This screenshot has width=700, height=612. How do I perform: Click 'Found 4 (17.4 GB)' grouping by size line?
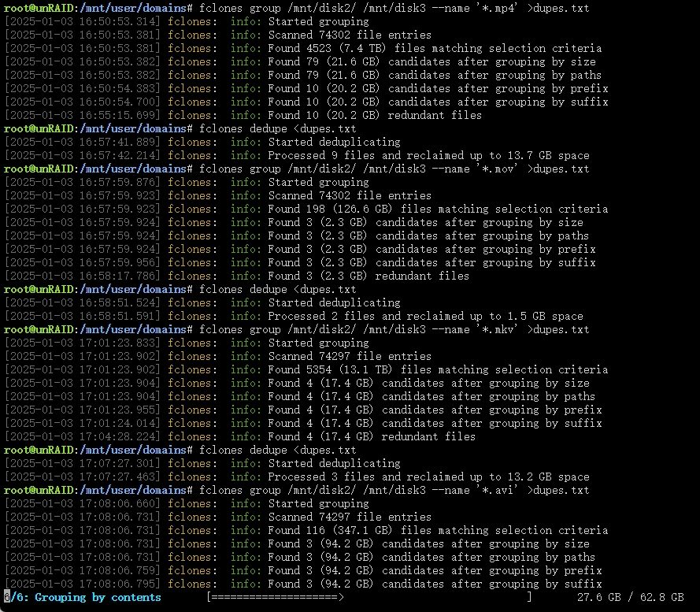[297, 384]
